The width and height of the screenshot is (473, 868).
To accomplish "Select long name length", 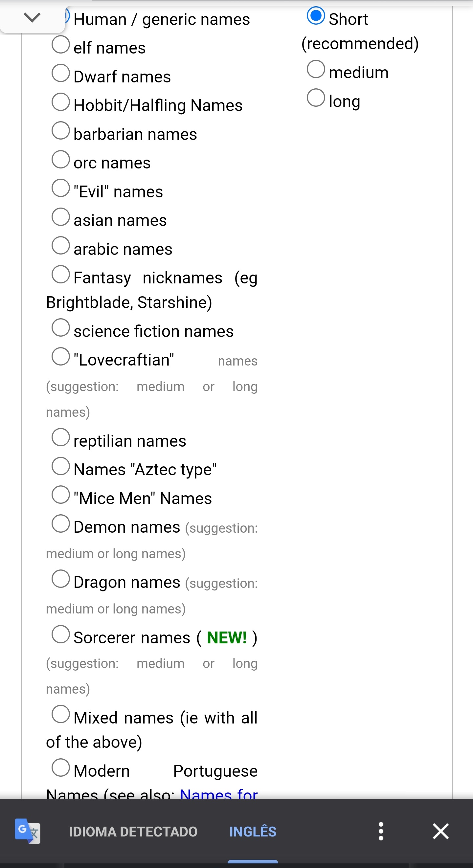I will point(316,98).
